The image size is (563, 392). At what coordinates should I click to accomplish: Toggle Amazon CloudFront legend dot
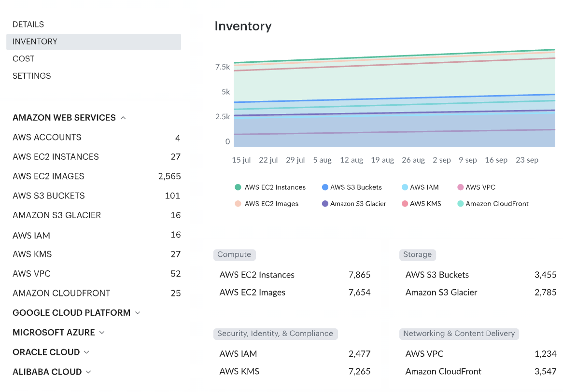click(460, 204)
